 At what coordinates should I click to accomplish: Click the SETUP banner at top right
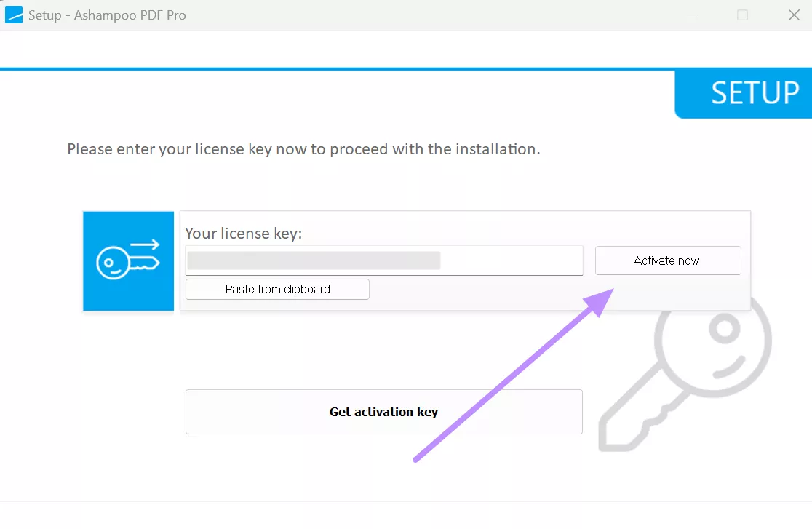(x=757, y=93)
